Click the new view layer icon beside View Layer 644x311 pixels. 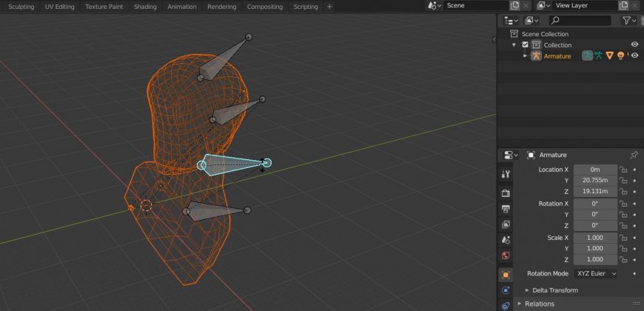pos(623,6)
